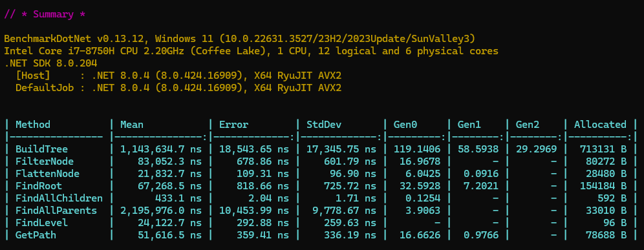
Task: Click the FindRoot method name
Action: [39, 186]
